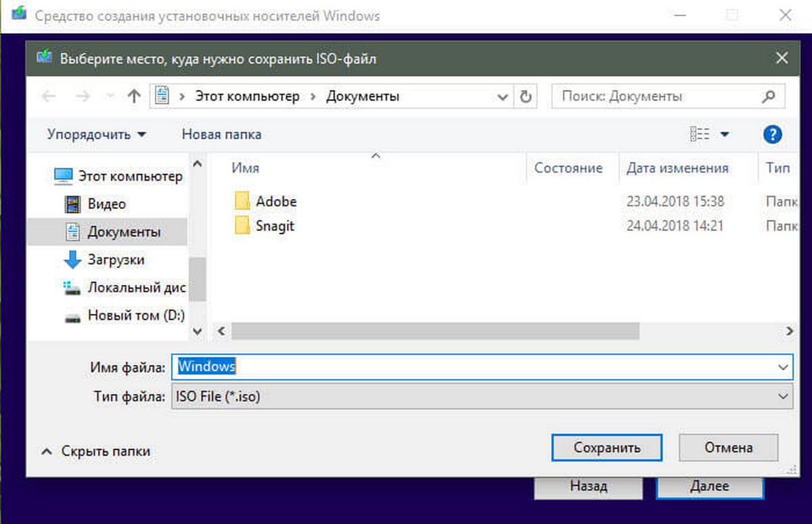Open the file name dropdown arrow
This screenshot has width=812, height=524.
784,367
